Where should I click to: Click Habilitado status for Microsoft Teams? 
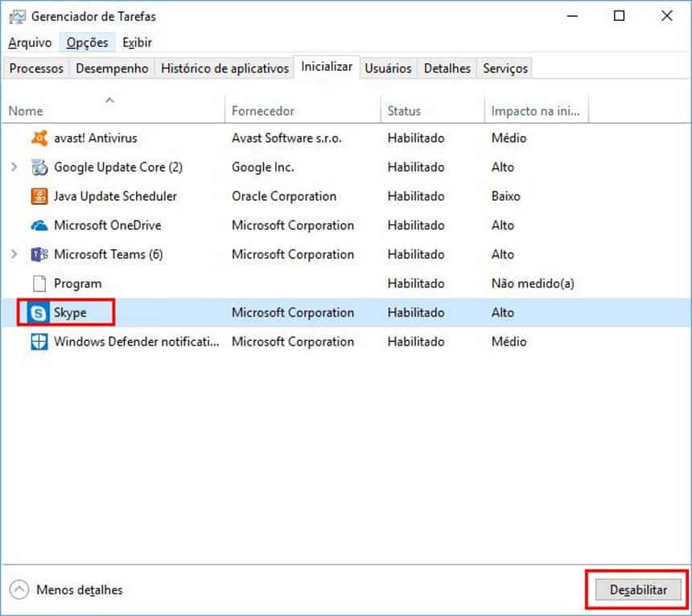[416, 254]
